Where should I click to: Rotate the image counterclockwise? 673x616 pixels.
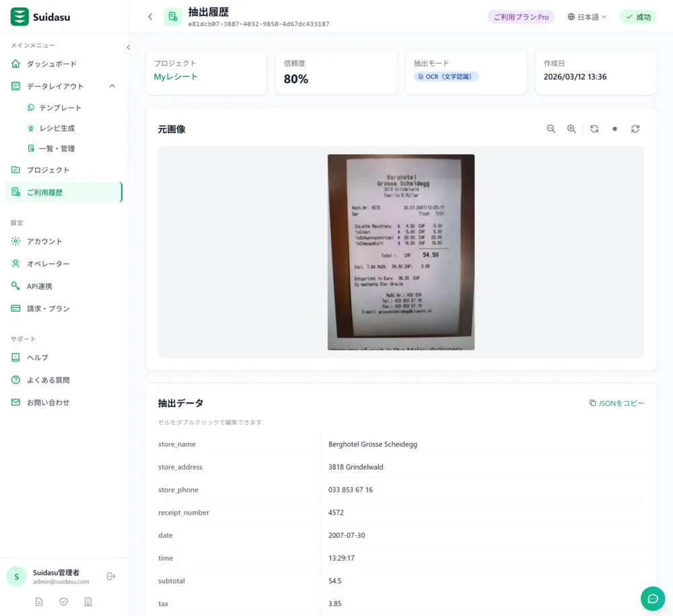click(x=594, y=129)
